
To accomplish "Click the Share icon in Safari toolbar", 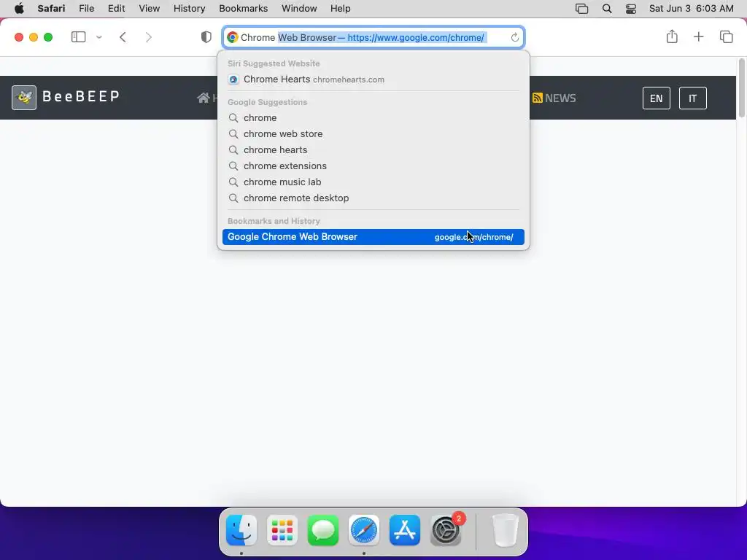I will coord(672,36).
